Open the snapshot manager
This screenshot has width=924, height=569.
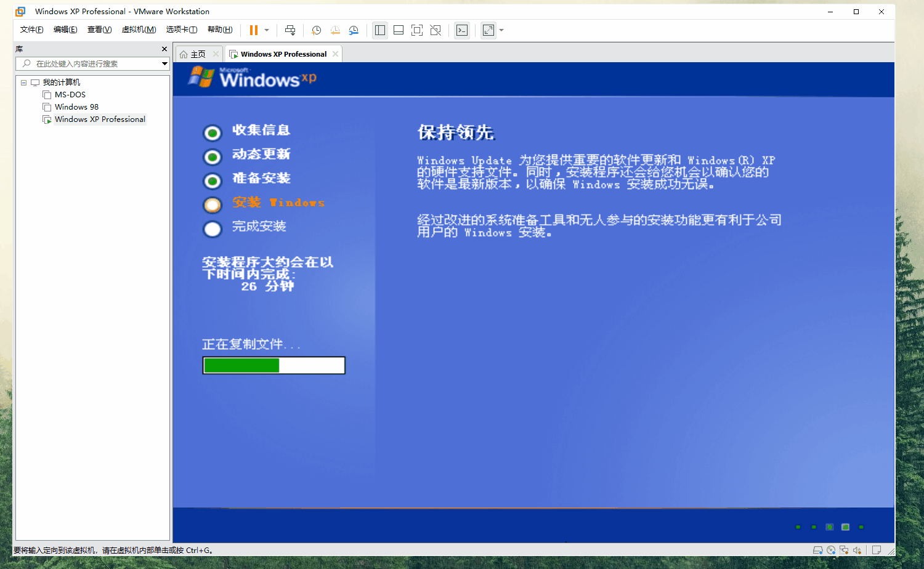pos(354,30)
